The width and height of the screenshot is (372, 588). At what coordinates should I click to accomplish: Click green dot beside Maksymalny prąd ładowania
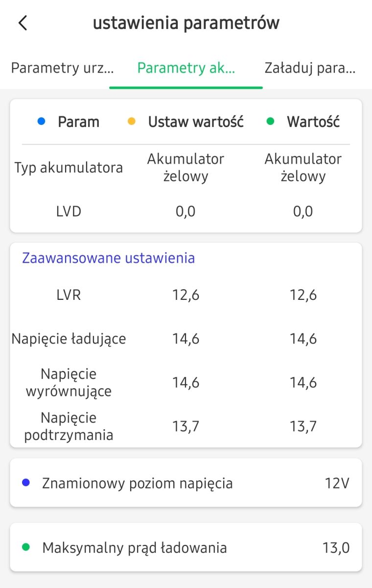26,547
